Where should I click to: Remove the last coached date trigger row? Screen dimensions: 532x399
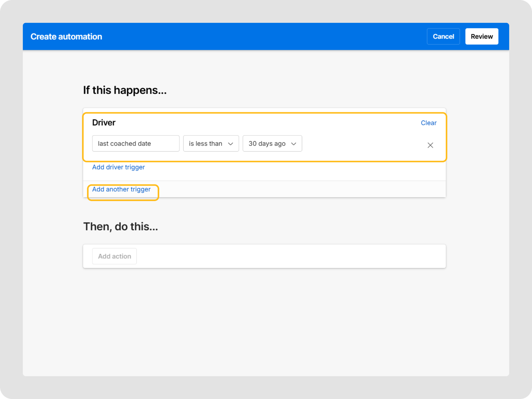tap(430, 145)
